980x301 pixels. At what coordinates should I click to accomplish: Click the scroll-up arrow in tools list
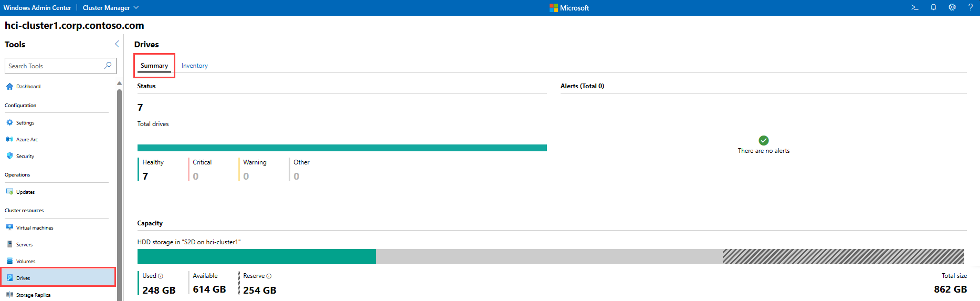coord(119,83)
